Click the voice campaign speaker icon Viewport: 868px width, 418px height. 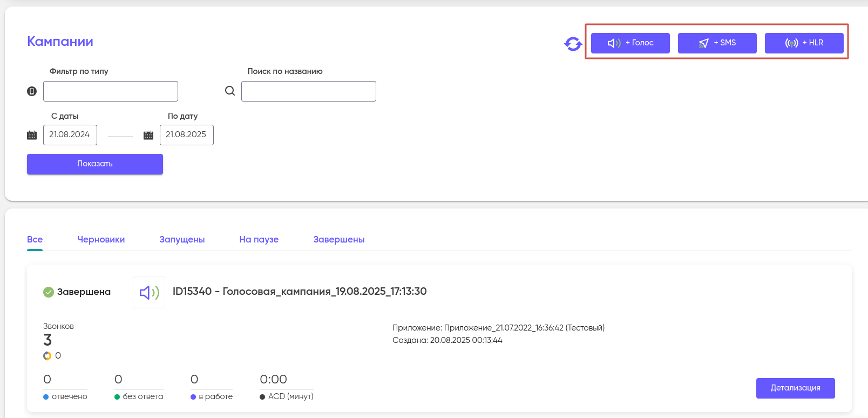(x=149, y=293)
